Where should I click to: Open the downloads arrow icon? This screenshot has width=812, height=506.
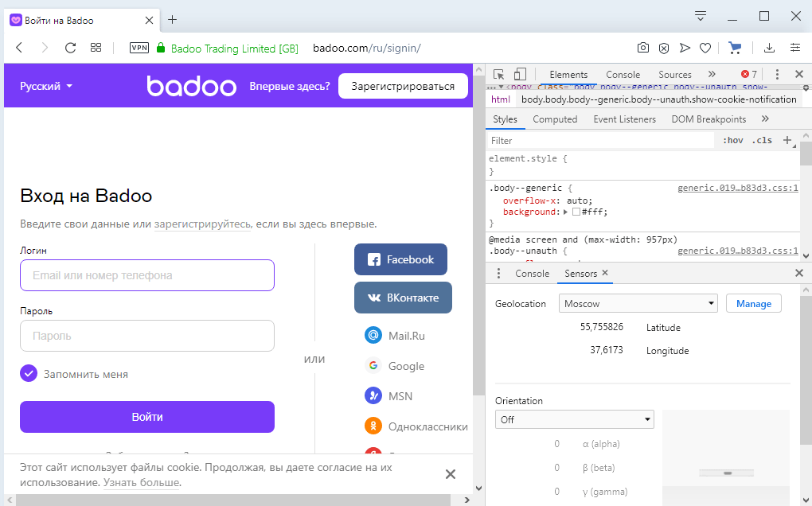770,48
